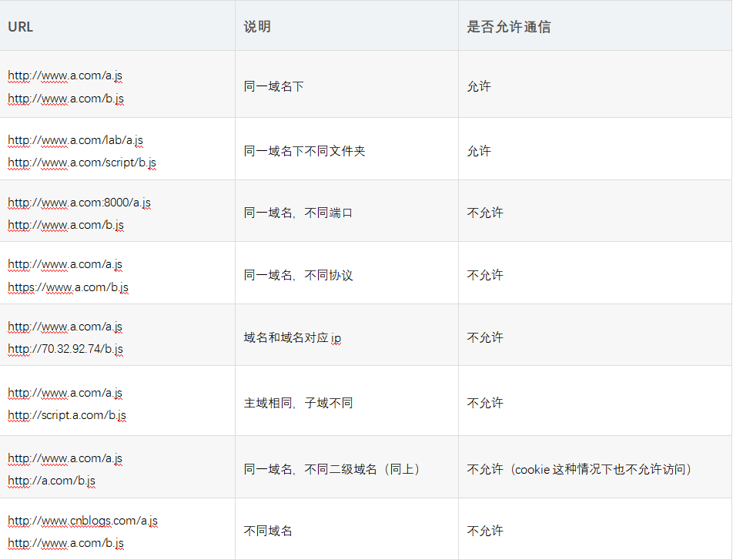Click "不允许" in the 不同协议 row
Screen dimensions: 733x560
[485, 275]
